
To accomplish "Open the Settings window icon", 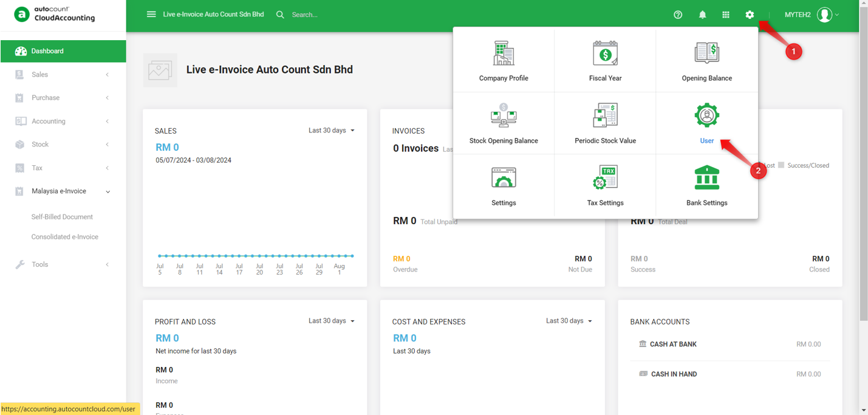I will pos(504,177).
